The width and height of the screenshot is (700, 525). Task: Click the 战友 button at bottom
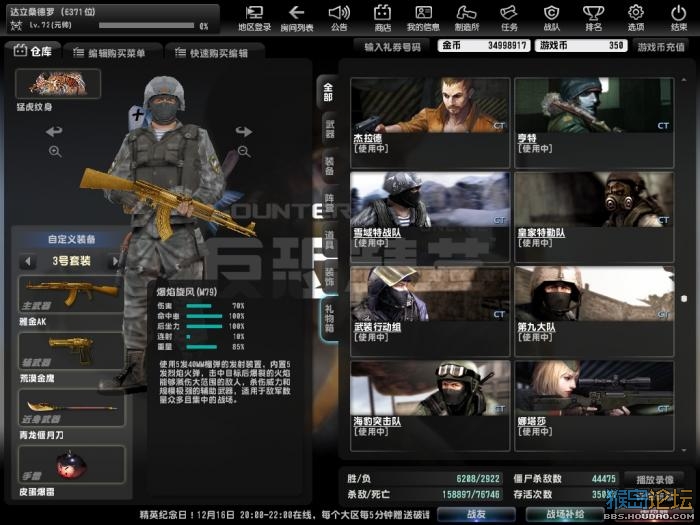476,514
